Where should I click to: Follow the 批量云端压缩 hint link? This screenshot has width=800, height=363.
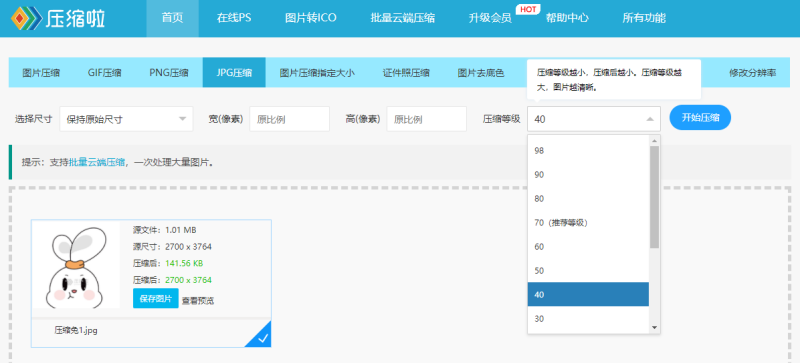pos(97,162)
